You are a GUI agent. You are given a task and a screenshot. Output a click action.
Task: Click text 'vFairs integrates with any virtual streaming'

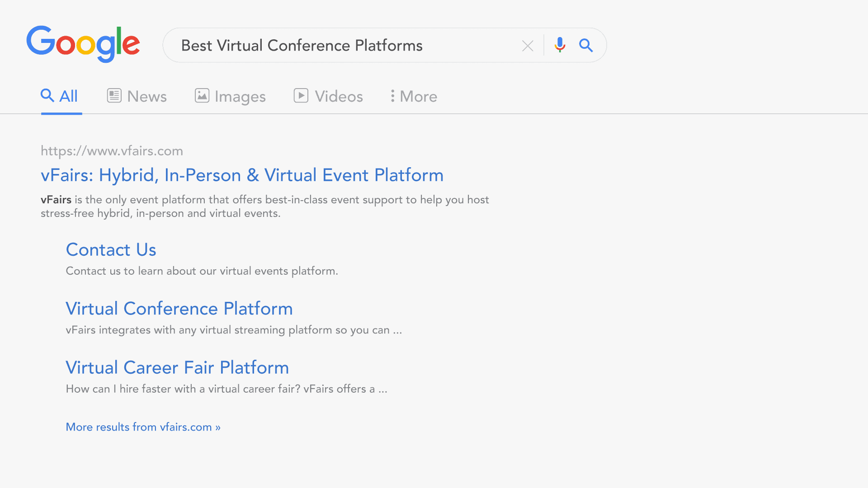pyautogui.click(x=175, y=330)
